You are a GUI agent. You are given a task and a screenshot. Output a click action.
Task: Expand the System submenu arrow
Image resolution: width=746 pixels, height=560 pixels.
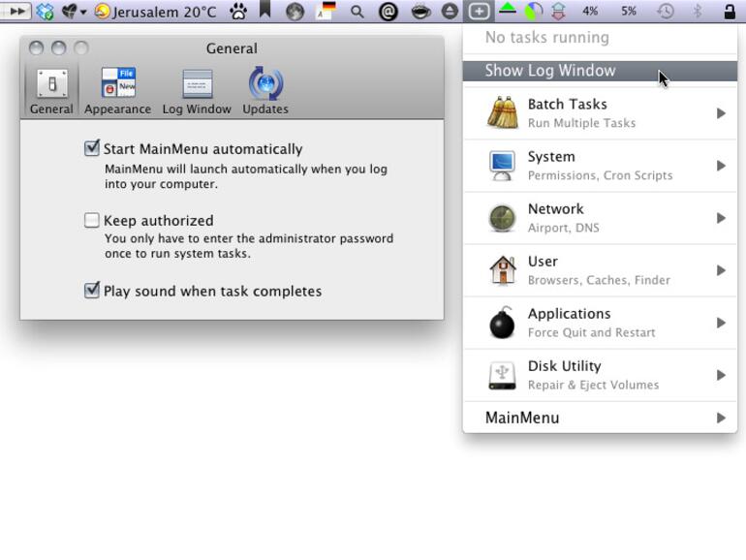[x=721, y=166]
